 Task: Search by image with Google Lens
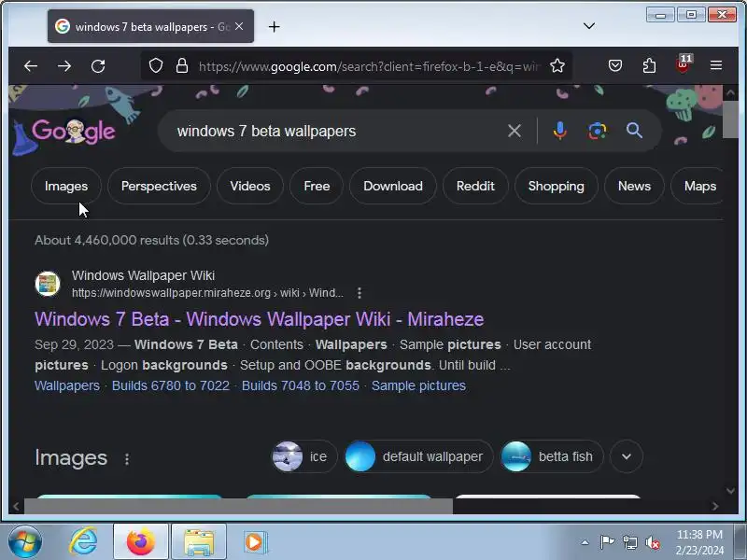pos(597,131)
